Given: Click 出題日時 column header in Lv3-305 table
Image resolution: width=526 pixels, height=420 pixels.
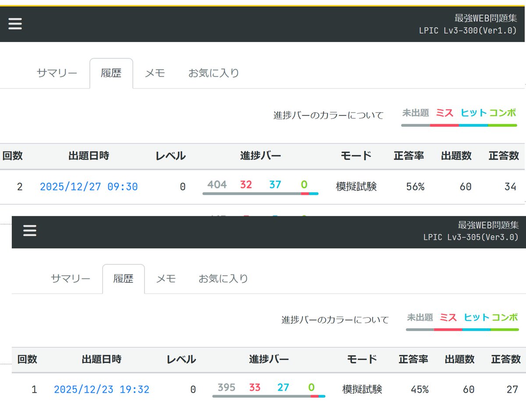Looking at the screenshot, I should point(102,359).
